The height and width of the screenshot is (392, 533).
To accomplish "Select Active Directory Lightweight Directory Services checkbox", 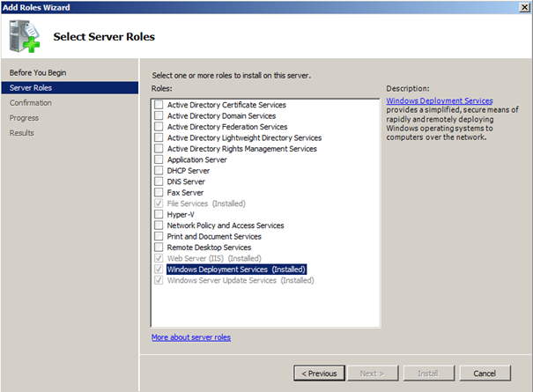I will 159,137.
